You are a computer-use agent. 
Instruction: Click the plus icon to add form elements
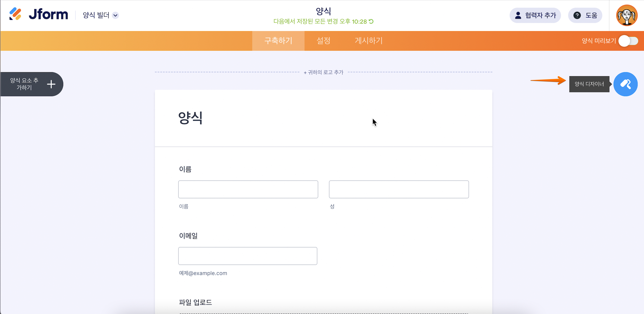tap(51, 84)
